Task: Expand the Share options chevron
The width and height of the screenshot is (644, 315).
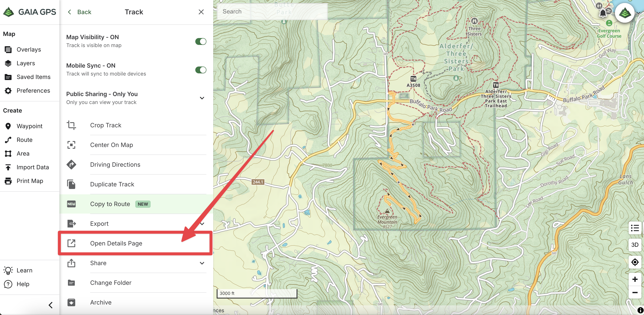Action: point(202,263)
